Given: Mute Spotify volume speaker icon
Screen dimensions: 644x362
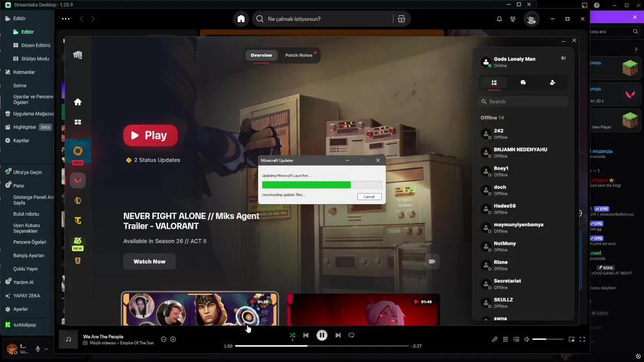Looking at the screenshot, I should (526, 339).
